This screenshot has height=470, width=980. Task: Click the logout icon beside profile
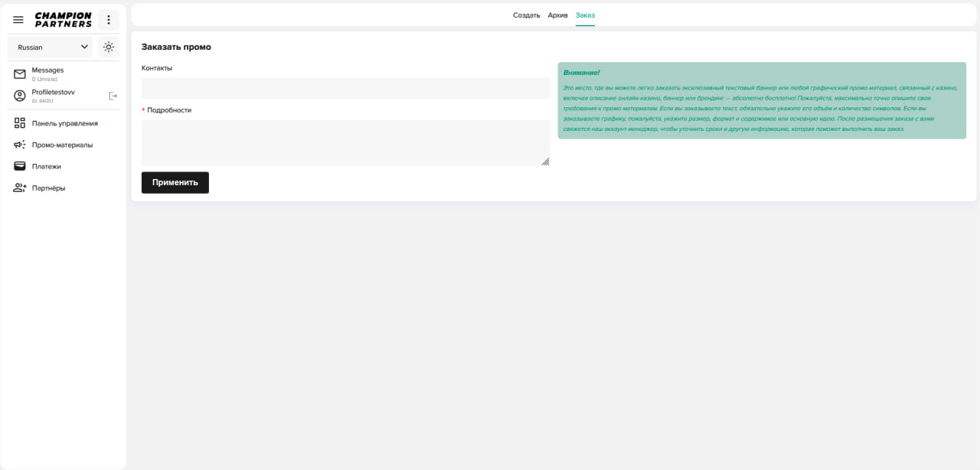click(x=113, y=96)
